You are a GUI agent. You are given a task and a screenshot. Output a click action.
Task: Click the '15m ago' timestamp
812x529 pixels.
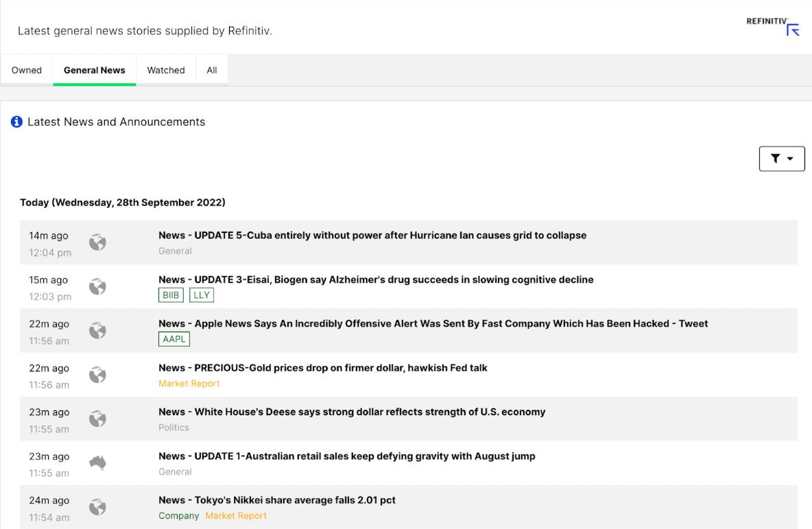[x=49, y=280]
